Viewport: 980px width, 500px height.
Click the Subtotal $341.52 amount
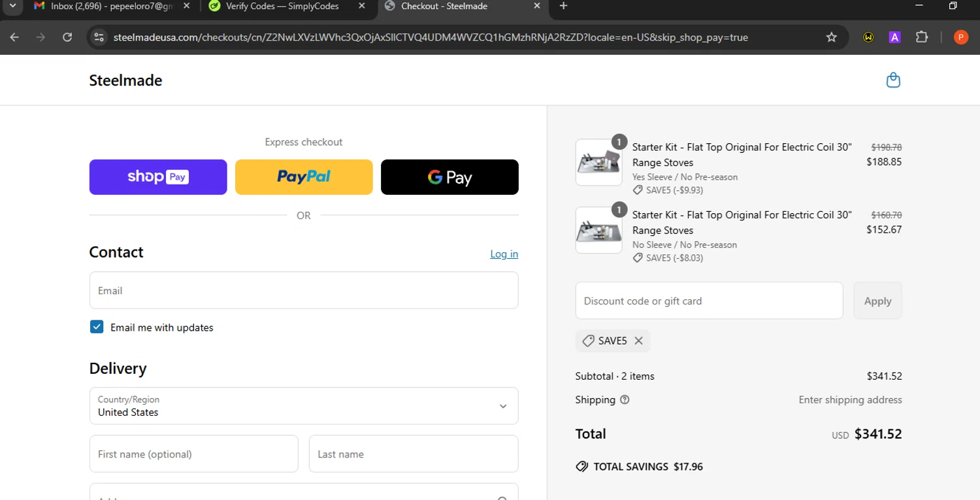(884, 376)
